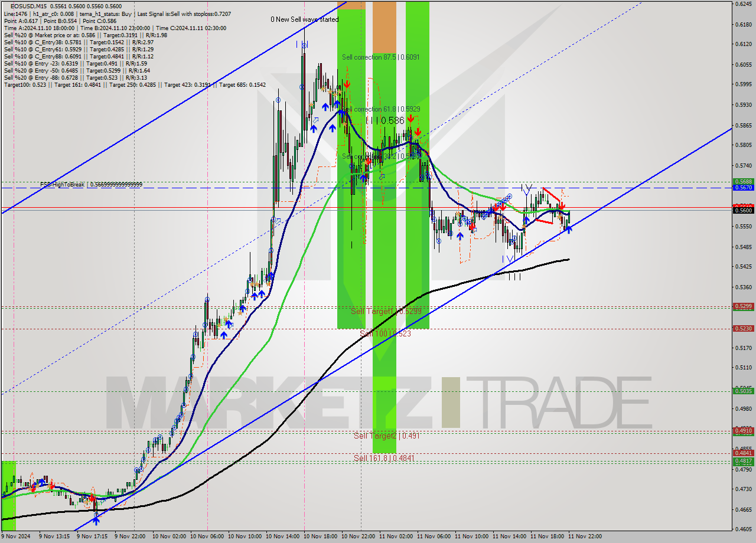Click the '11 Nov 14:00' time axis label
This screenshot has height=543, width=756.
[x=510, y=537]
